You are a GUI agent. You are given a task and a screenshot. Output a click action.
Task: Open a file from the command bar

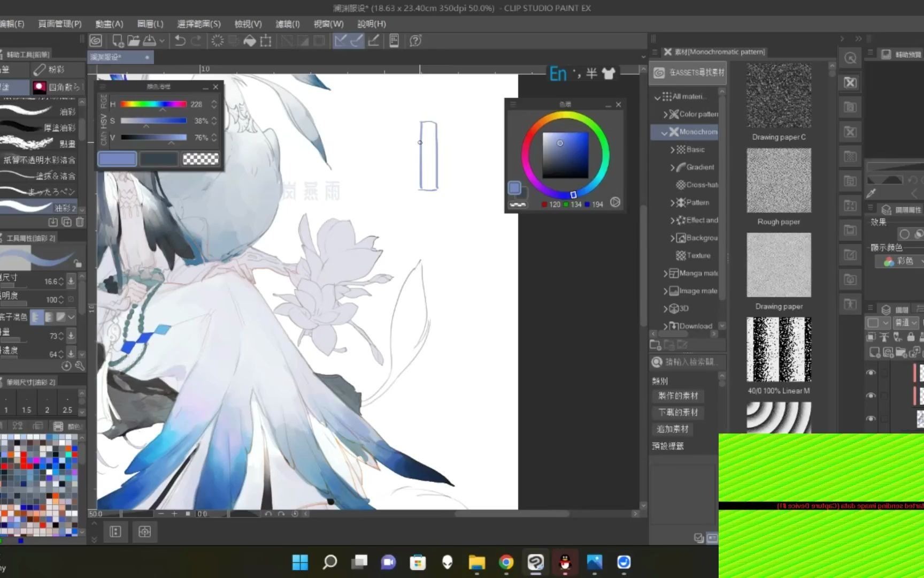(x=134, y=41)
